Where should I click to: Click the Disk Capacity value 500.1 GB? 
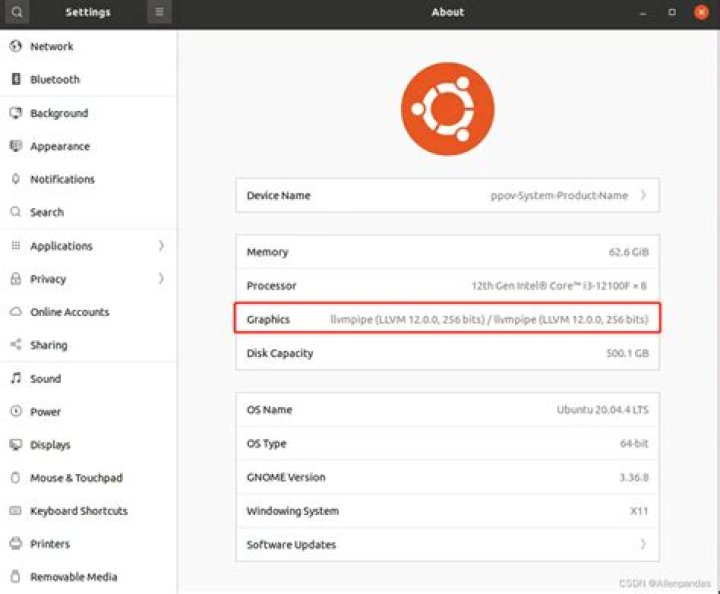627,353
